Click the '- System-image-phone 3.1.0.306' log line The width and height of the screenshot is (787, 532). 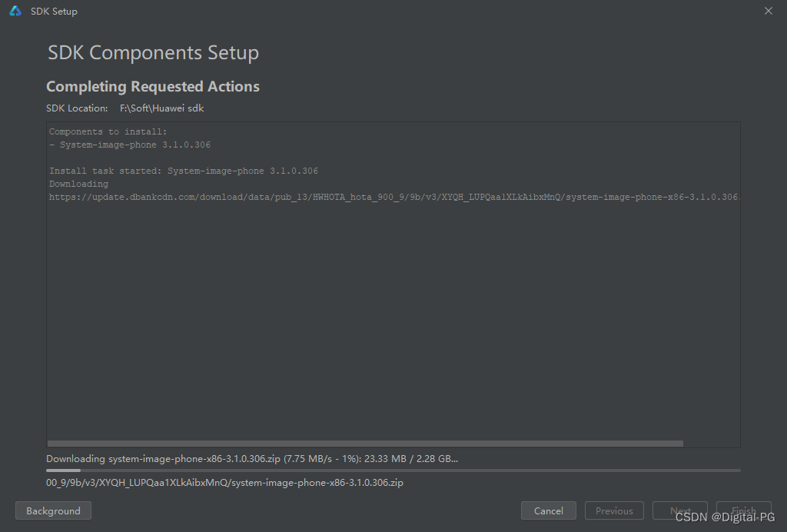pos(129,145)
